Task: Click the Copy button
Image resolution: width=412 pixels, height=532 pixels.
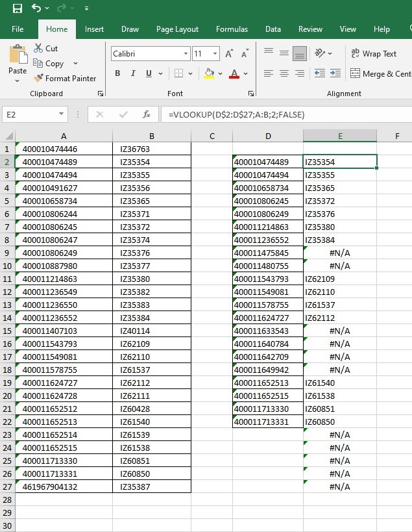Action: point(49,64)
